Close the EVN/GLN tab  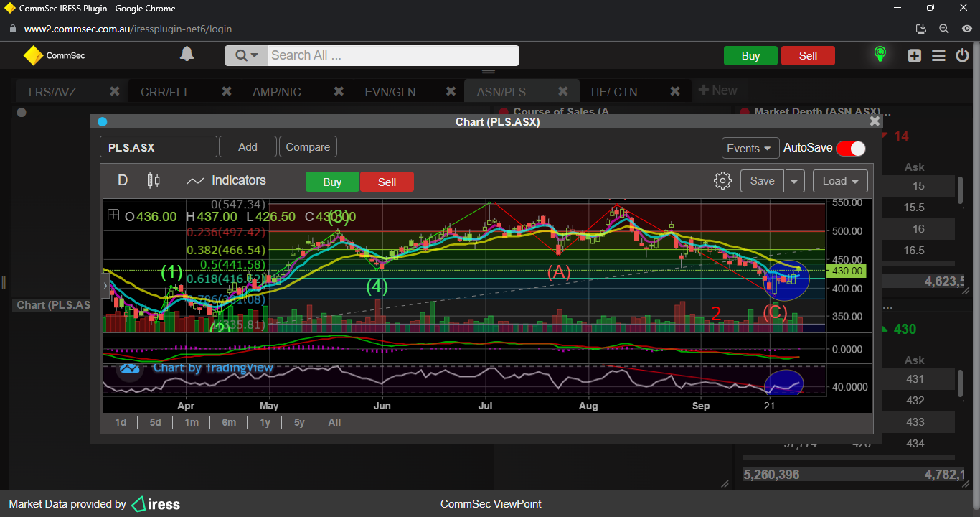click(x=451, y=91)
